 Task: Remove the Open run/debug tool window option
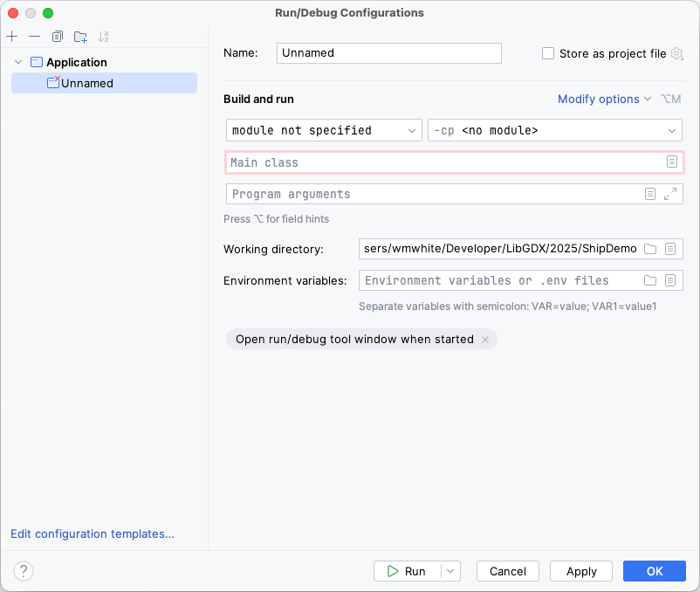coord(485,340)
